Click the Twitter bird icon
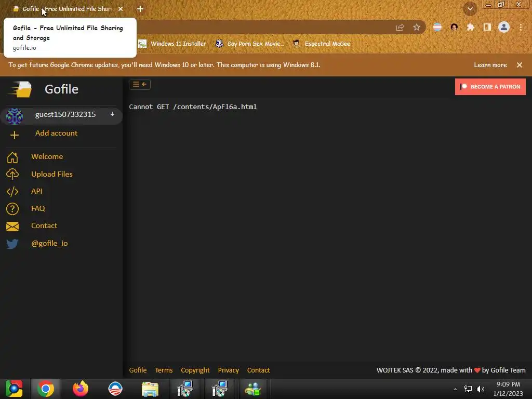The height and width of the screenshot is (399, 532). click(x=12, y=244)
